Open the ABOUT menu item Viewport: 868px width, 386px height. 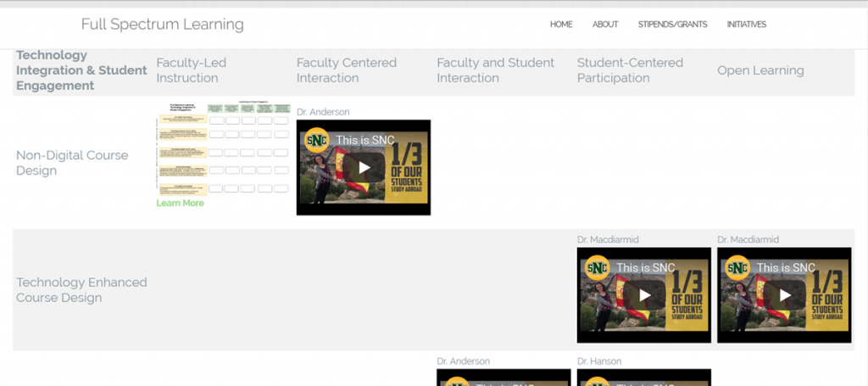[x=605, y=25]
